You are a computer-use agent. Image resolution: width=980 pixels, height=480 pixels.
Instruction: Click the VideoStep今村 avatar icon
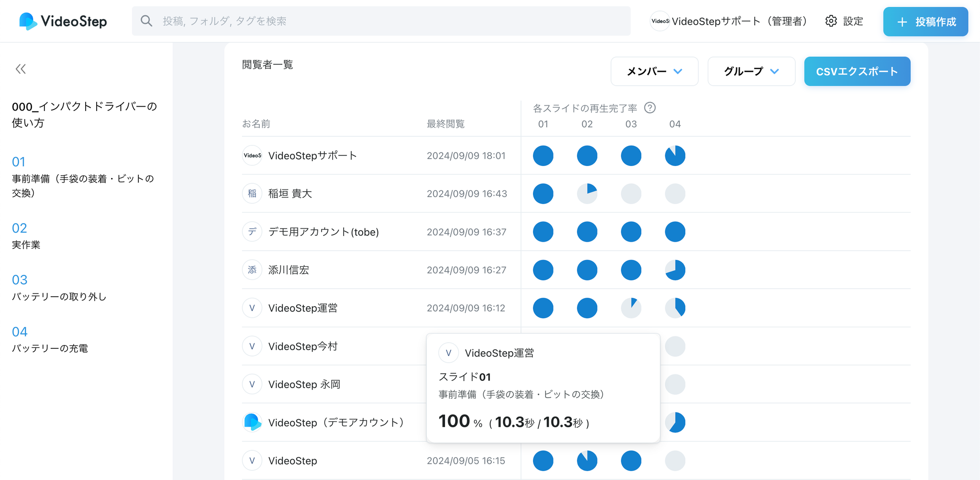click(x=252, y=346)
